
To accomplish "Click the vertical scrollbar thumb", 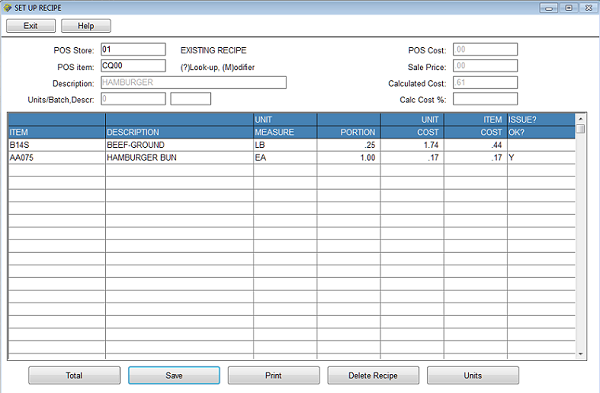I will 580,129.
